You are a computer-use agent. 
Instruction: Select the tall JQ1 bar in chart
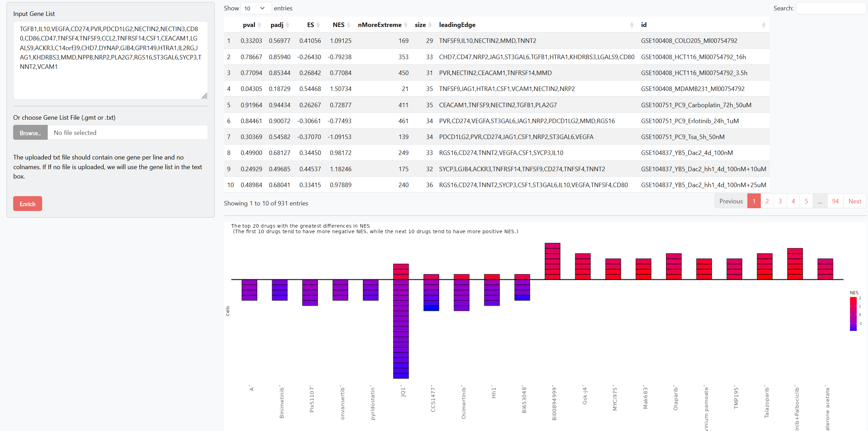click(x=401, y=321)
